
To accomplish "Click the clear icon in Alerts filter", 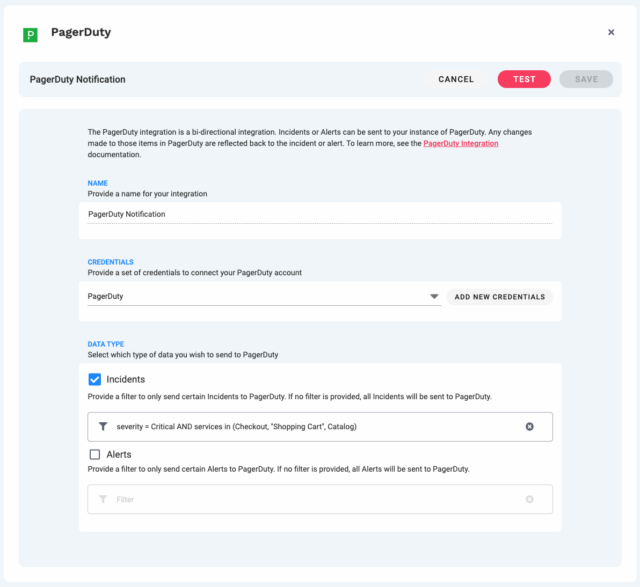I will point(530,499).
